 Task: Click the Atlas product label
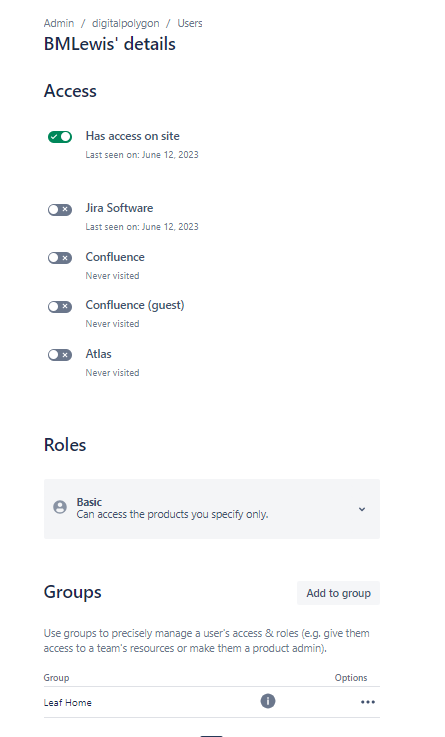98,353
